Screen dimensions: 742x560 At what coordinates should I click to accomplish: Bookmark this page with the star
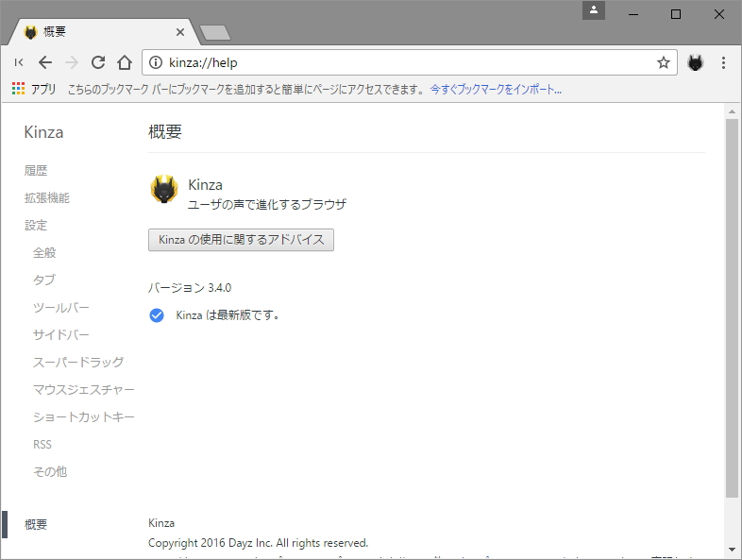tap(664, 62)
